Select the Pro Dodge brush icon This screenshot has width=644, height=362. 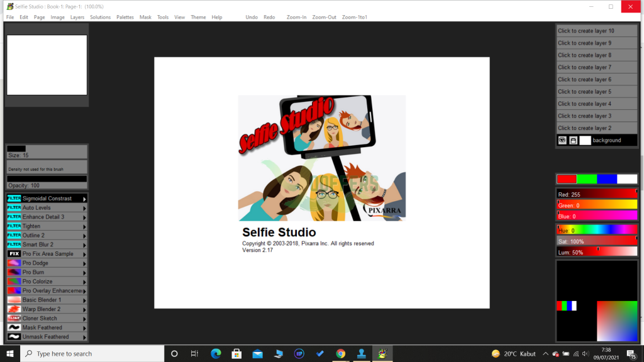tap(14, 263)
